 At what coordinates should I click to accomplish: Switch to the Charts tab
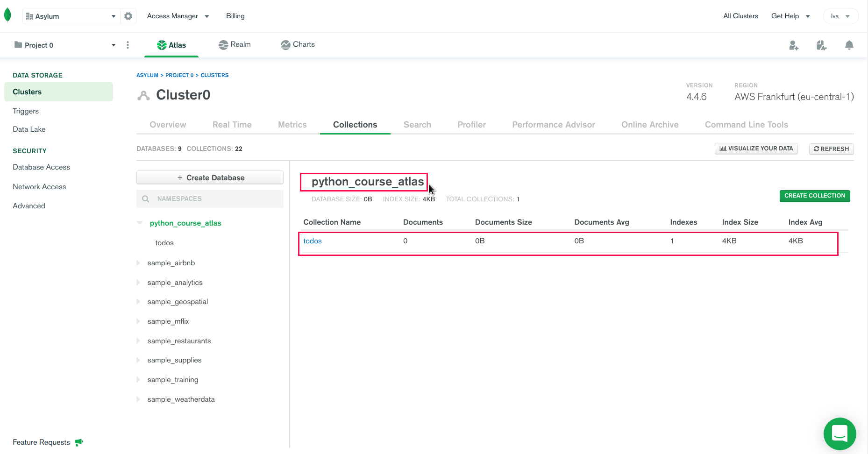pos(298,44)
